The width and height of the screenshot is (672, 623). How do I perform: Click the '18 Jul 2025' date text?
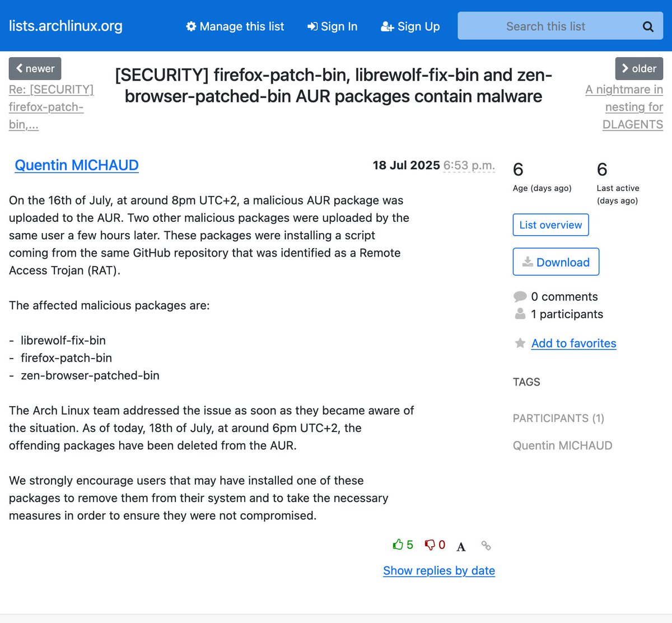click(407, 165)
